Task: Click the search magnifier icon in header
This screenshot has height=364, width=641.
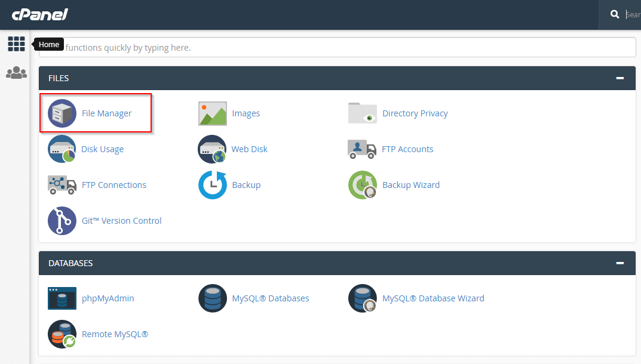Action: (615, 14)
